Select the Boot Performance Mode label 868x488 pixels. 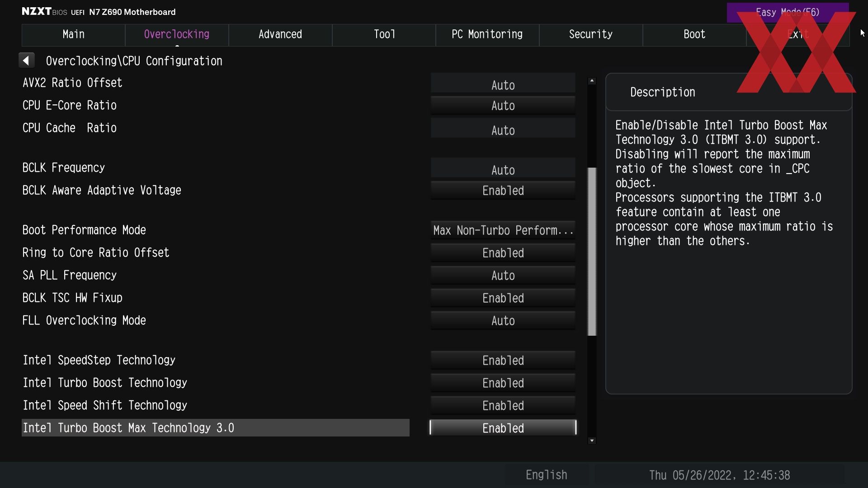point(84,230)
